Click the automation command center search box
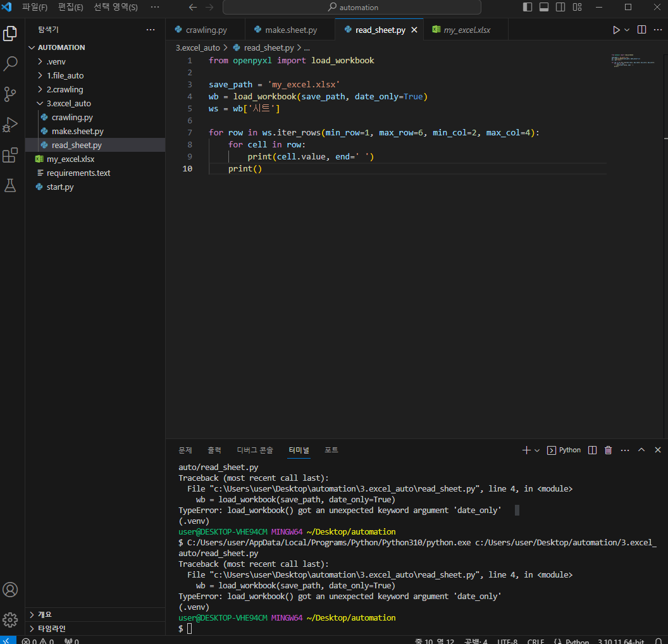668x644 pixels. coord(352,7)
